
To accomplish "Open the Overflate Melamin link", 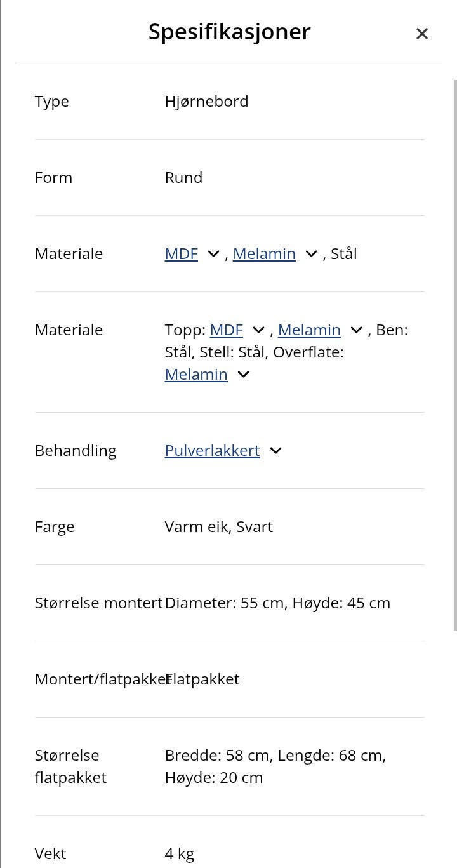I will [x=195, y=374].
